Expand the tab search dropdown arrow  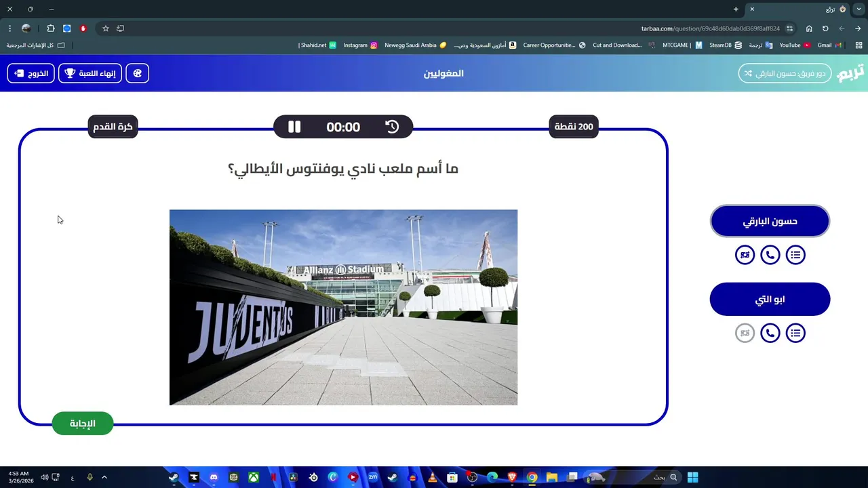click(x=859, y=9)
